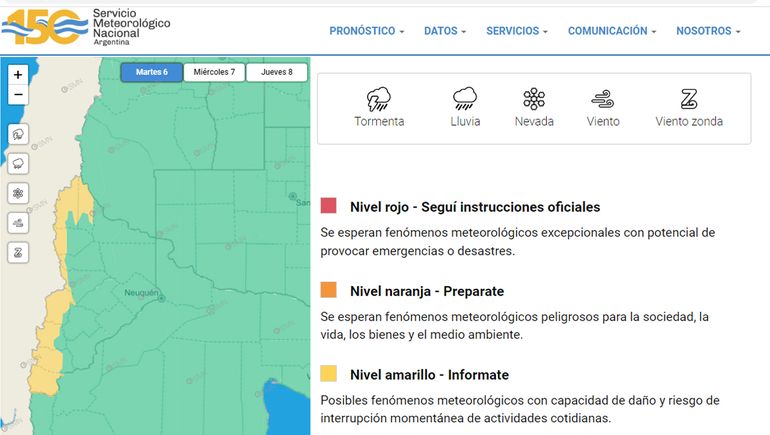
Task: Click the red Nivel rojo color square
Action: (x=329, y=207)
